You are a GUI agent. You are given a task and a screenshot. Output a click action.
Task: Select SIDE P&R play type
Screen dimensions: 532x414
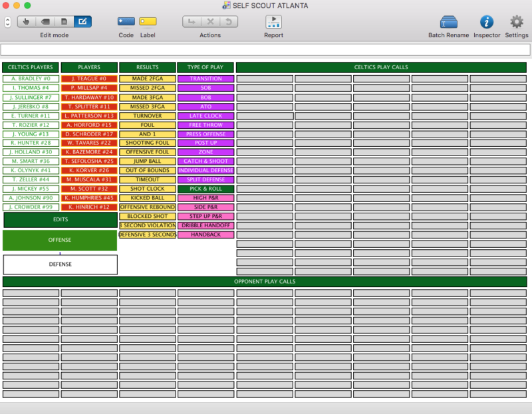pos(206,207)
